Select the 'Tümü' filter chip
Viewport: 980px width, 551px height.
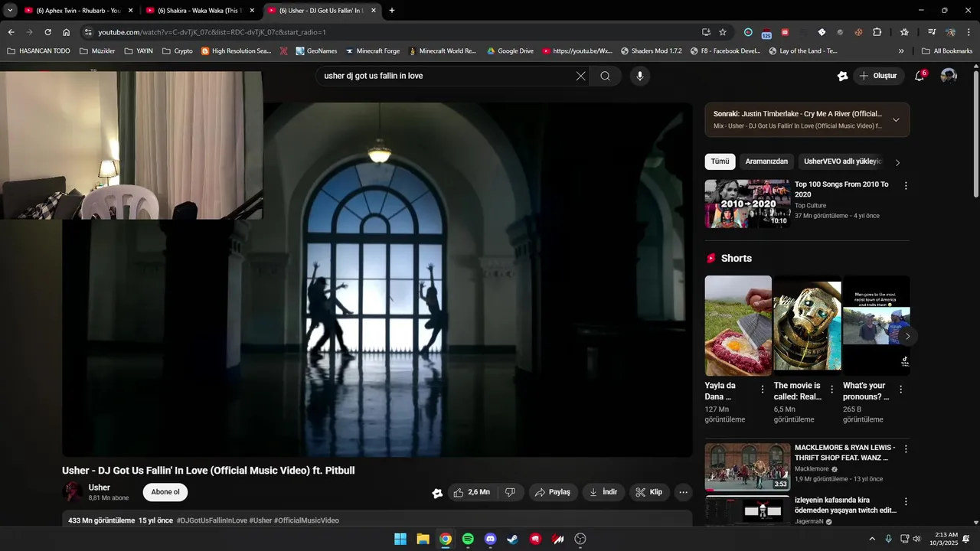pos(720,161)
